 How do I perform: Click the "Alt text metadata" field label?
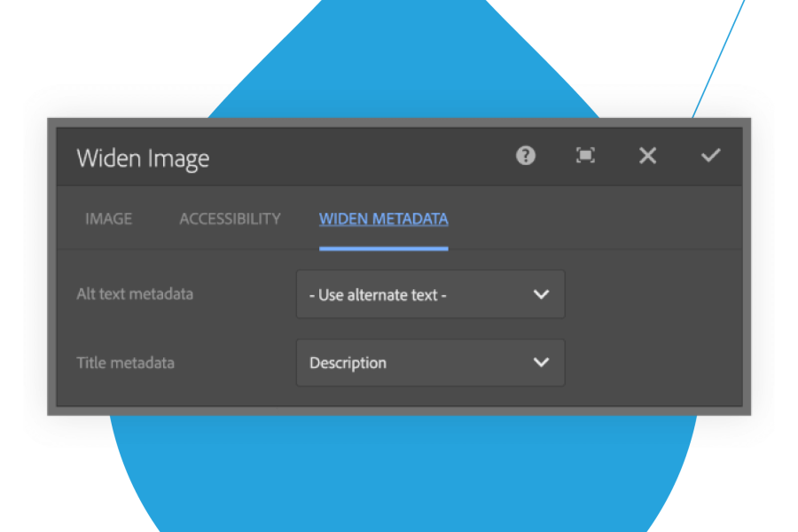pos(135,294)
